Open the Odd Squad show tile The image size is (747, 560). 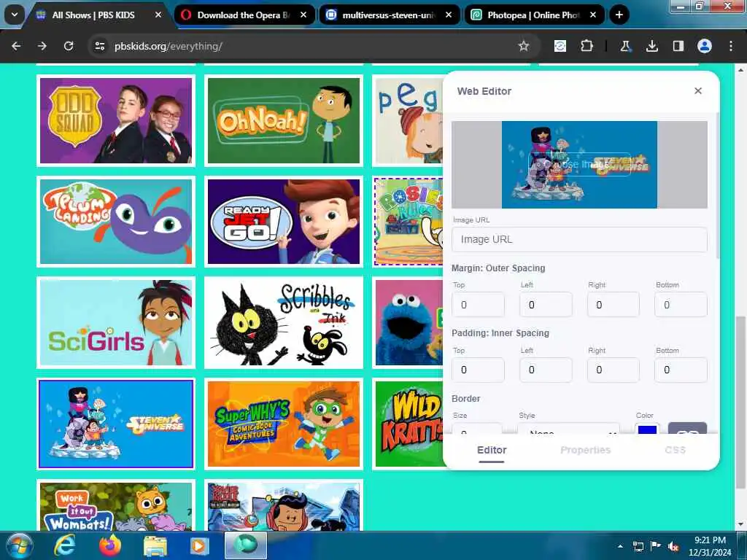[116, 120]
